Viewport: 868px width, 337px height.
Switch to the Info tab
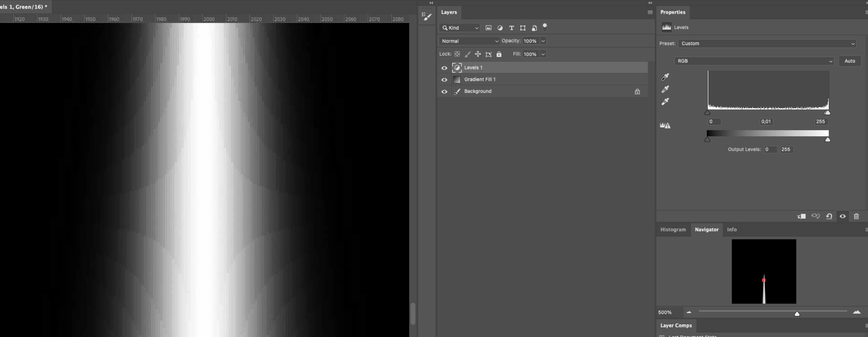(x=731, y=230)
